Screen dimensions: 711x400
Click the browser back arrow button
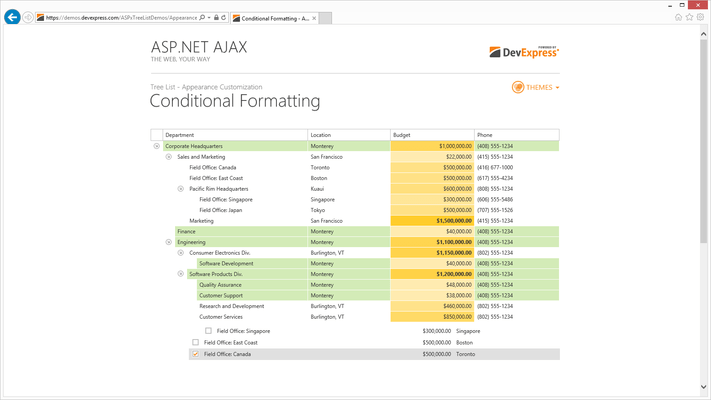[x=12, y=17]
